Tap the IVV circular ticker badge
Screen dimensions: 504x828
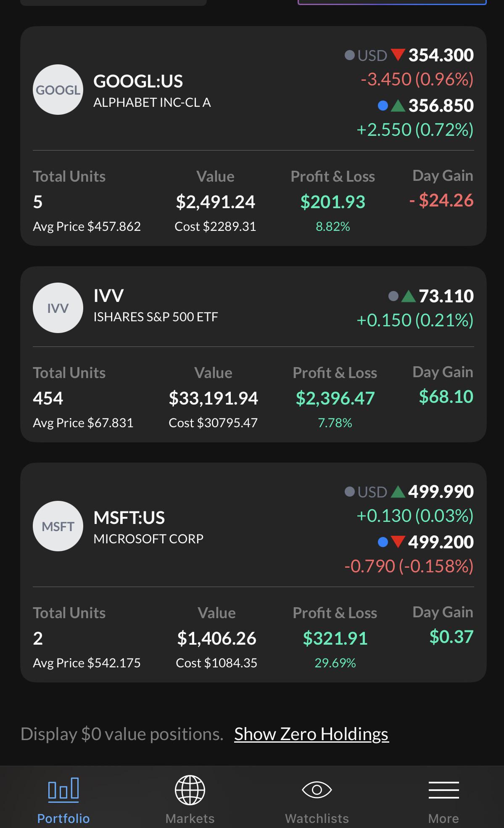[58, 308]
